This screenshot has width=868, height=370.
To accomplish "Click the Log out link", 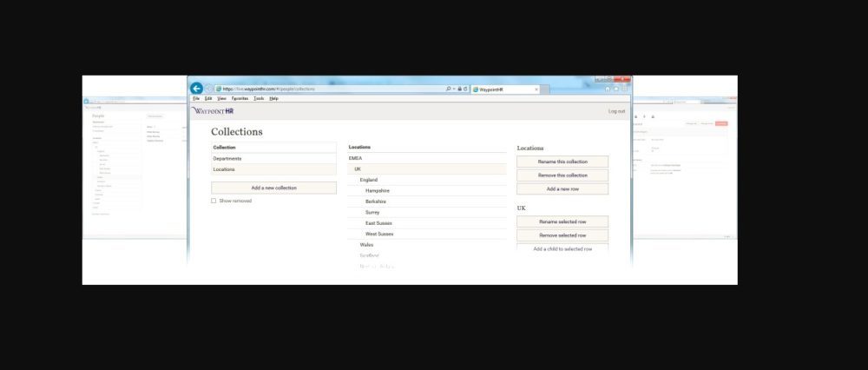I will click(x=616, y=111).
